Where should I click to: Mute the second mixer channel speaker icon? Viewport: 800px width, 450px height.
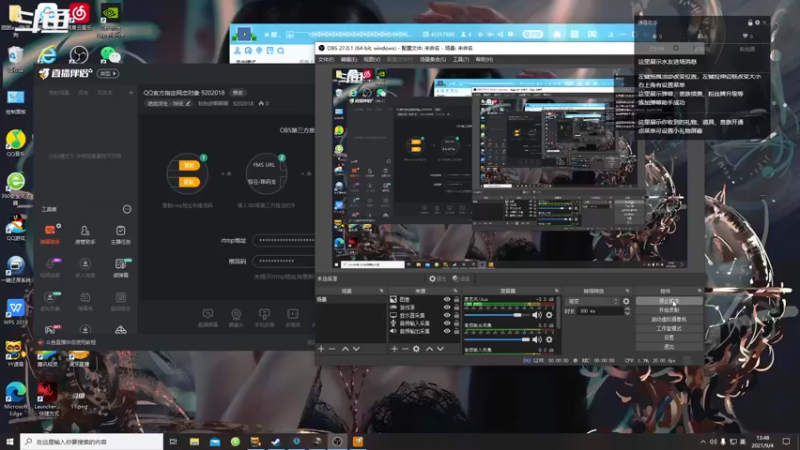tap(537, 339)
